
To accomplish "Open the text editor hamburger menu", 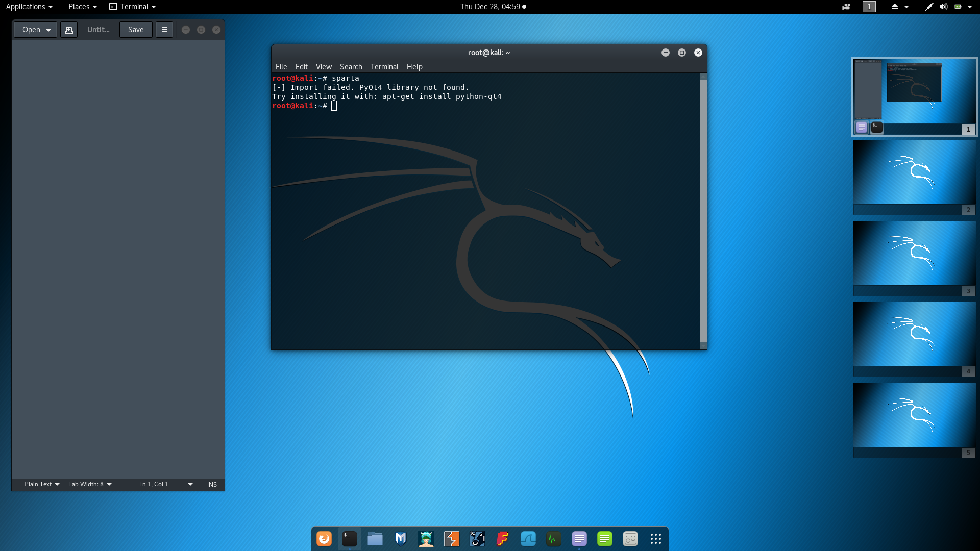I will click(164, 30).
